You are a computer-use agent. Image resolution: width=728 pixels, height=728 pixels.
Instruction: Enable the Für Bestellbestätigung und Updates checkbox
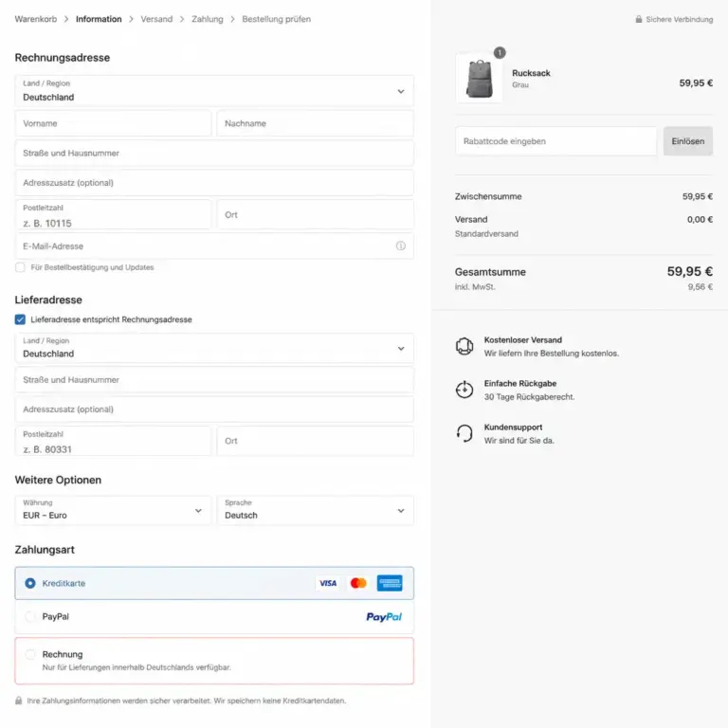20,267
